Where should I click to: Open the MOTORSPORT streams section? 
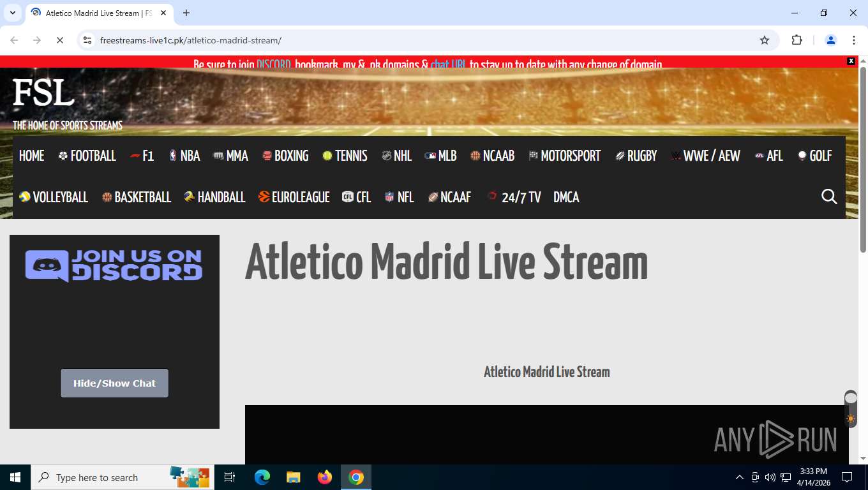pyautogui.click(x=565, y=156)
